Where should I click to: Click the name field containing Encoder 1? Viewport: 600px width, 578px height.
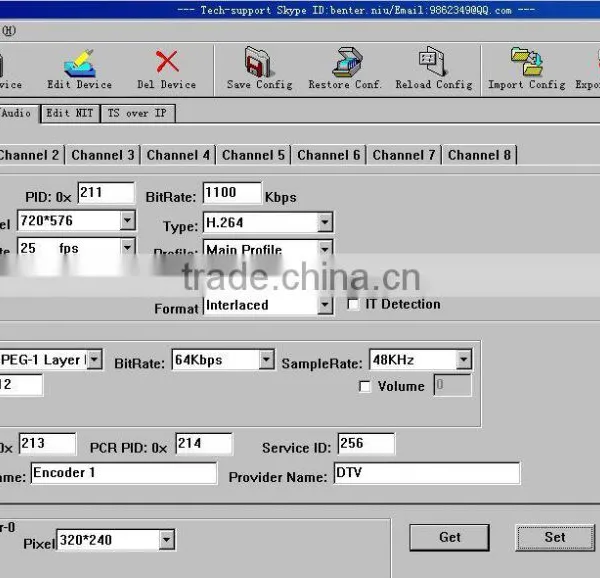click(x=124, y=473)
